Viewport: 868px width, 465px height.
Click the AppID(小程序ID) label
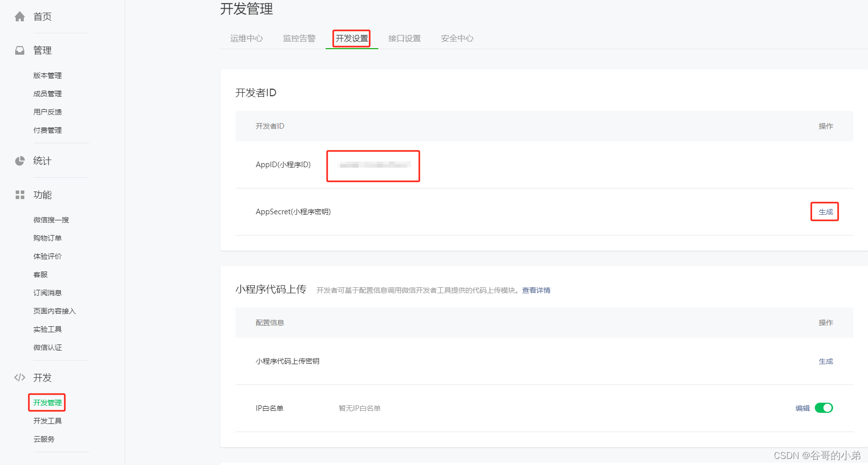(x=283, y=165)
